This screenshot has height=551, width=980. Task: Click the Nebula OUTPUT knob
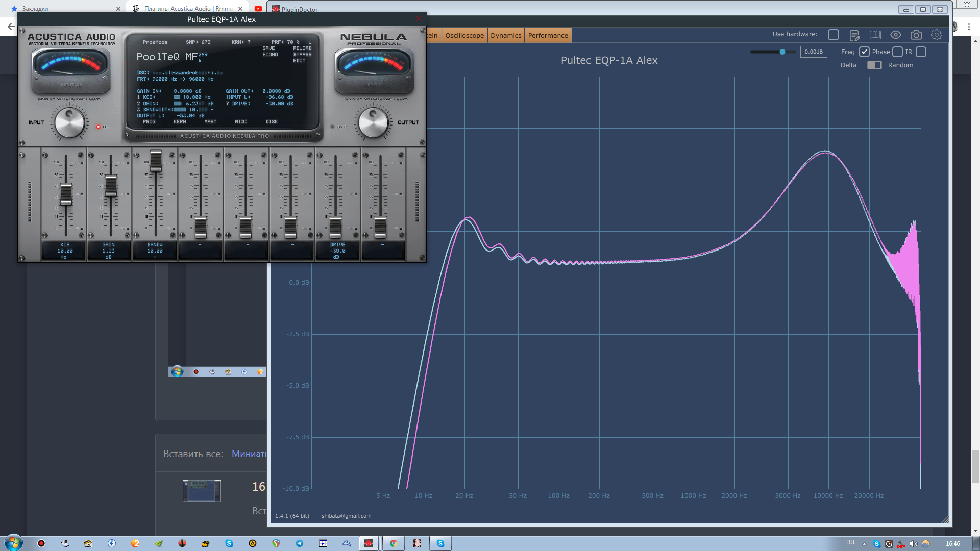373,122
